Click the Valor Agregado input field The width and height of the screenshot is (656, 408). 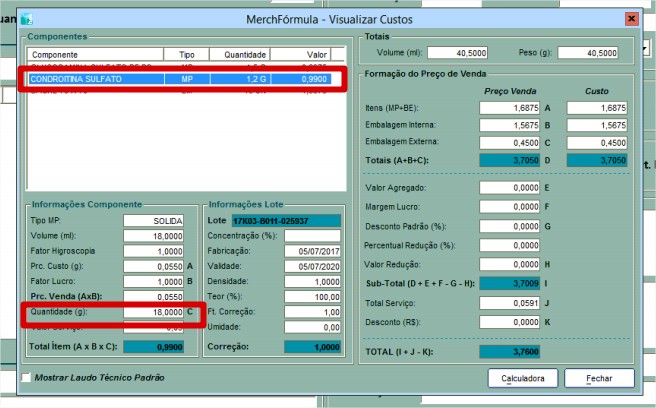click(510, 187)
